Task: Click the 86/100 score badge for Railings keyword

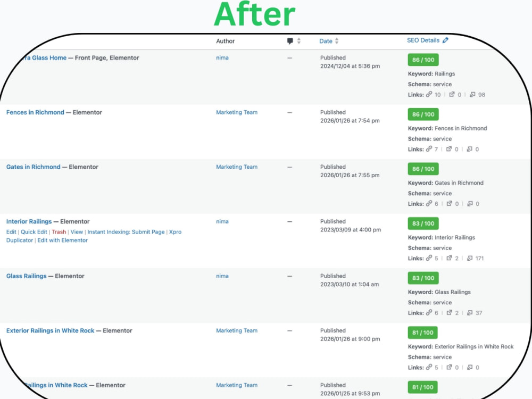Action: tap(423, 60)
